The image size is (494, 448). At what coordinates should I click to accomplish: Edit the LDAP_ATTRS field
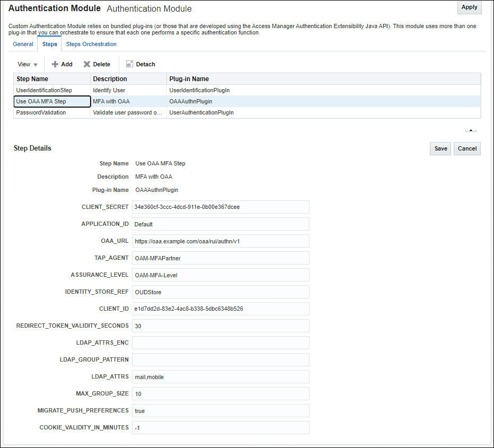pyautogui.click(x=220, y=377)
